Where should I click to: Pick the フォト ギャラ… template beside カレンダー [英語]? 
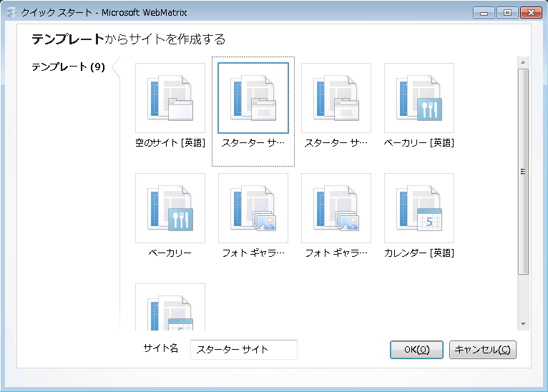pos(336,208)
